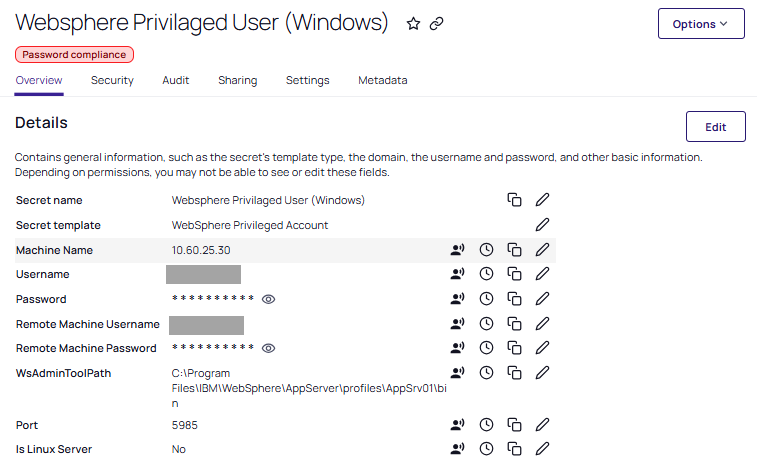Copy the WsAdminToolPath value

(x=514, y=373)
